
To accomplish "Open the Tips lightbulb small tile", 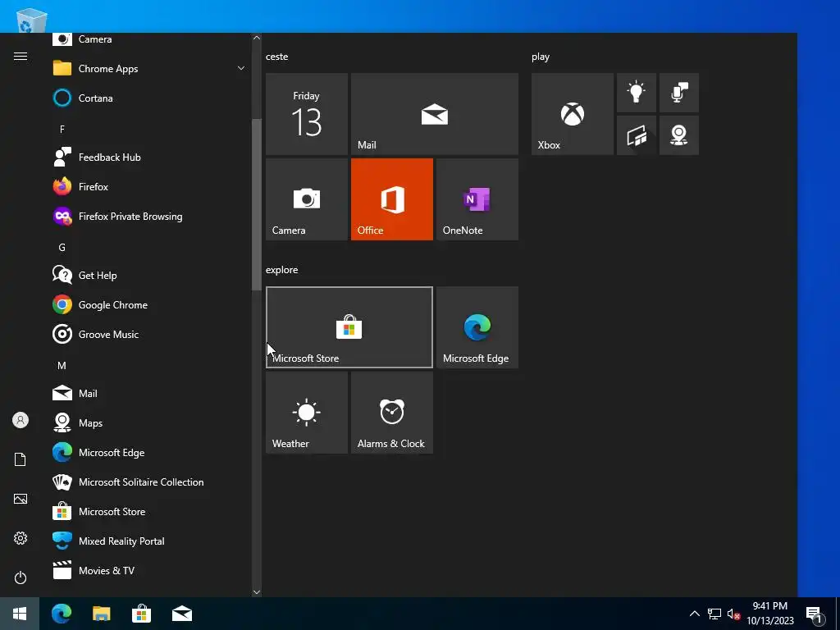I will [x=637, y=93].
